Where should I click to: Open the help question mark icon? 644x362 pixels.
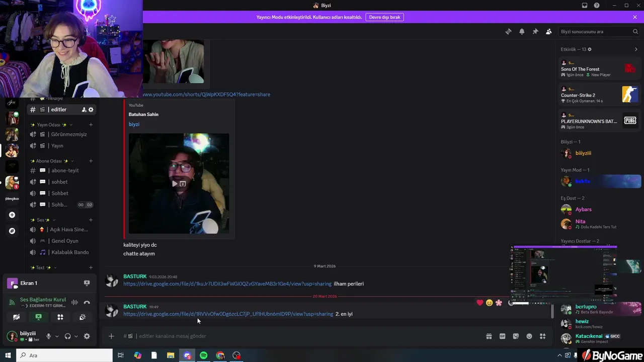pos(597,6)
